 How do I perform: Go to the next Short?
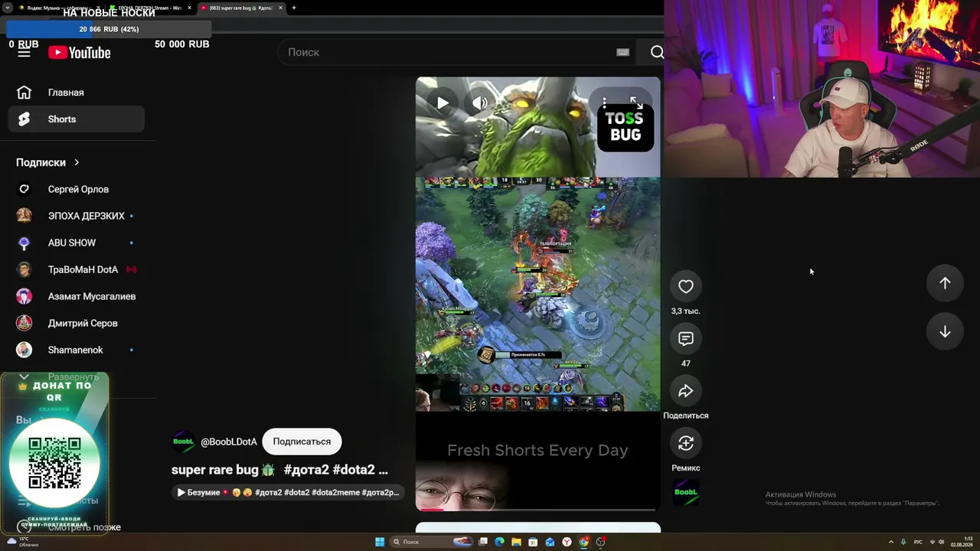click(x=945, y=331)
